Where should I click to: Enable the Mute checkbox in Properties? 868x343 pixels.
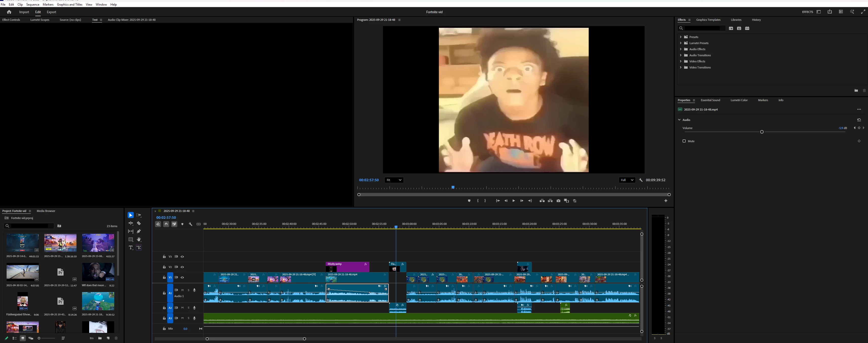point(684,141)
